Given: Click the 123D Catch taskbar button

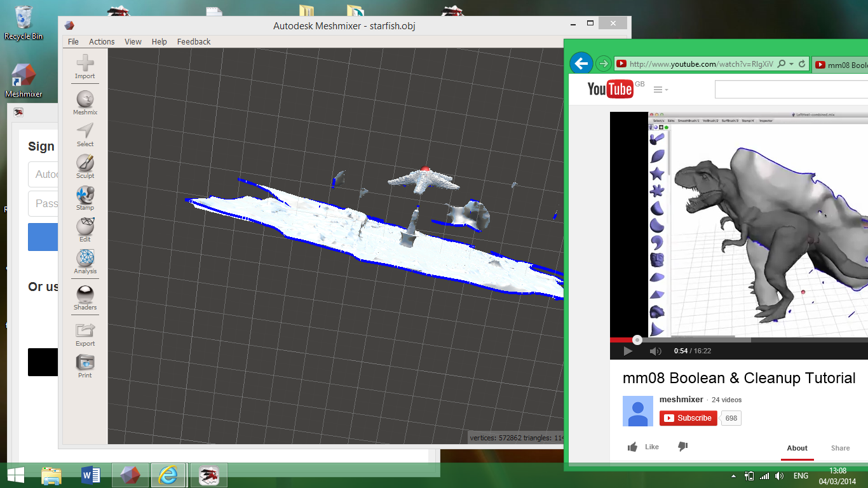Looking at the screenshot, I should click(208, 475).
